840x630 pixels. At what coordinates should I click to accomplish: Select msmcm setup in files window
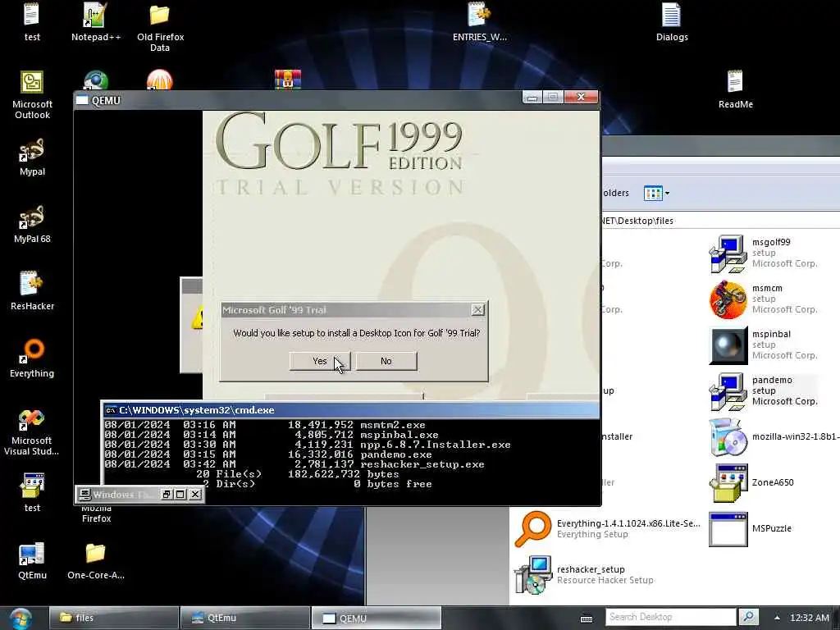[x=764, y=299]
